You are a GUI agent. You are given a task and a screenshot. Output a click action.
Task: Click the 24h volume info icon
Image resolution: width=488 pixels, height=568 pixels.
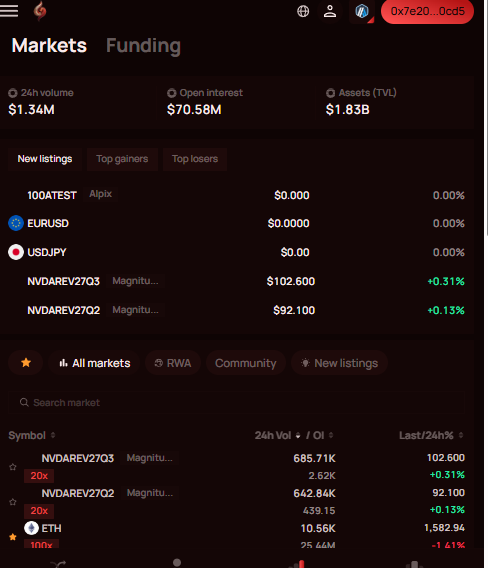click(x=13, y=93)
